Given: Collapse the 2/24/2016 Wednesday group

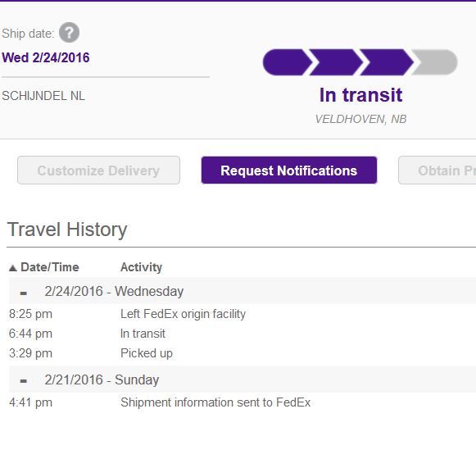Looking at the screenshot, I should [x=24, y=293].
